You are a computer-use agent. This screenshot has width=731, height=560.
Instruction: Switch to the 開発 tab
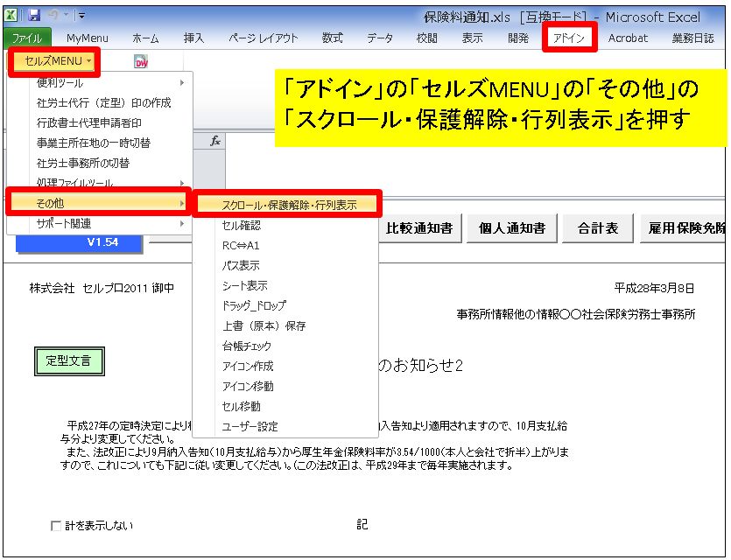click(518, 38)
